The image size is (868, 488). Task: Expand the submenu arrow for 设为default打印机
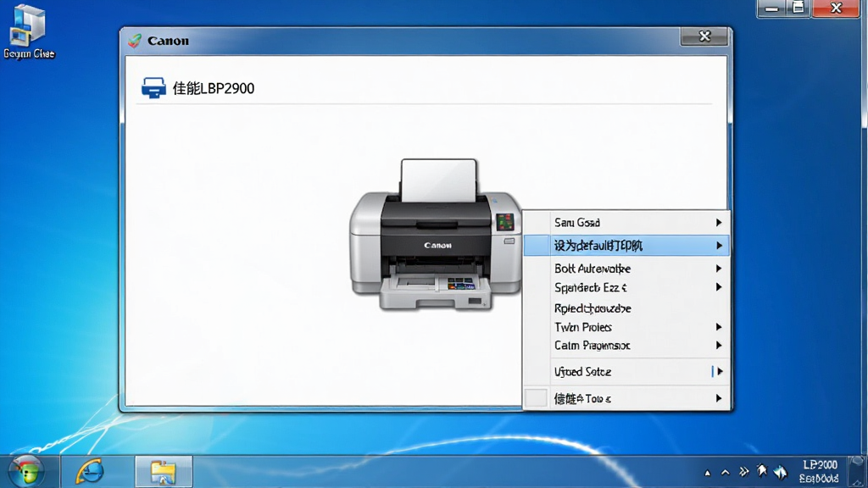[719, 246]
